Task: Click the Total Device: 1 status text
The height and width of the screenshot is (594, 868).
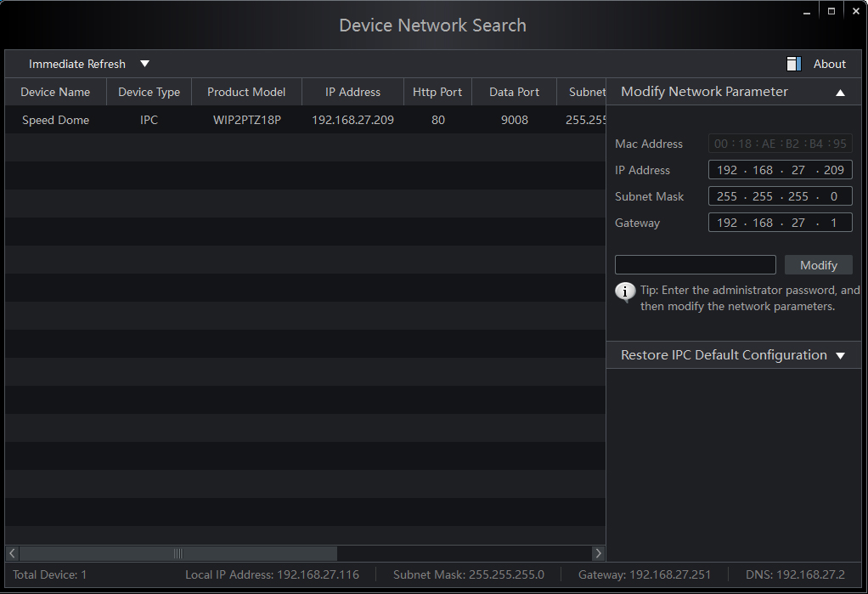Action: [x=50, y=574]
